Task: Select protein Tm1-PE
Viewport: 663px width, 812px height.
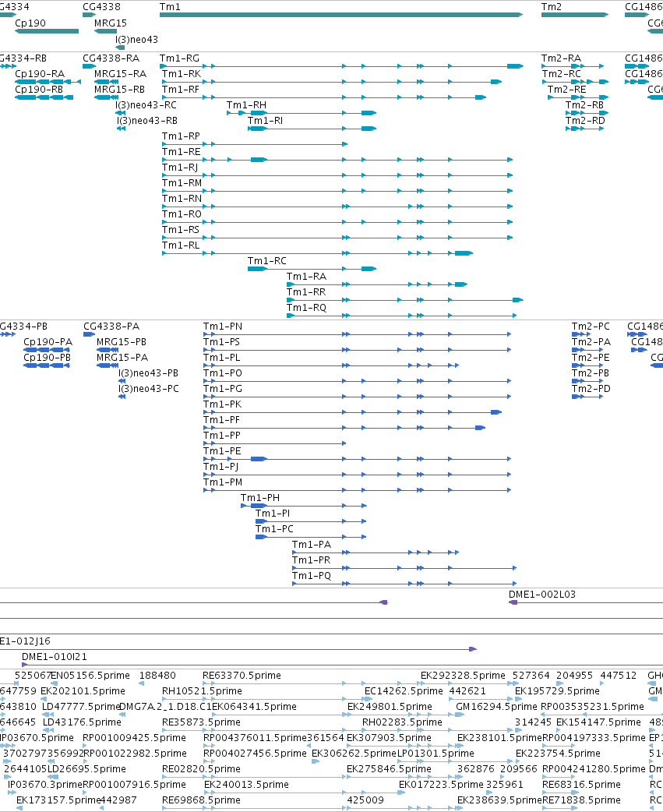Action: (x=358, y=459)
